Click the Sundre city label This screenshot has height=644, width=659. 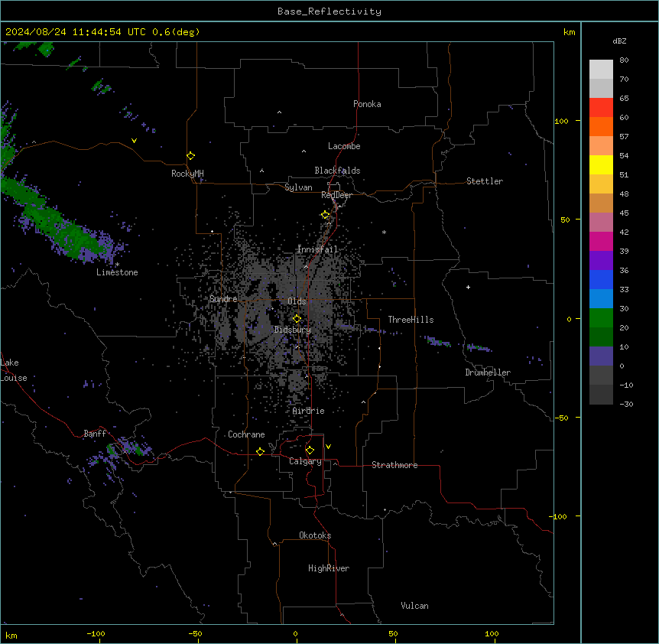pos(223,299)
